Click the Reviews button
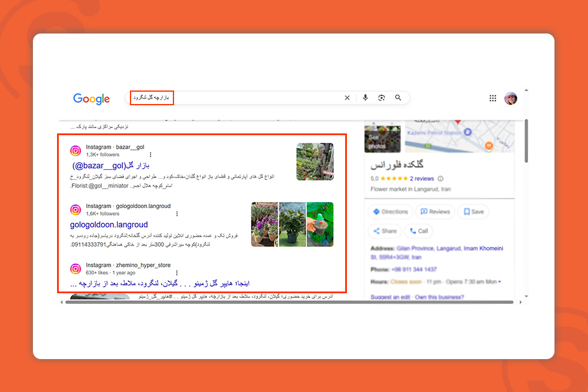 [435, 212]
